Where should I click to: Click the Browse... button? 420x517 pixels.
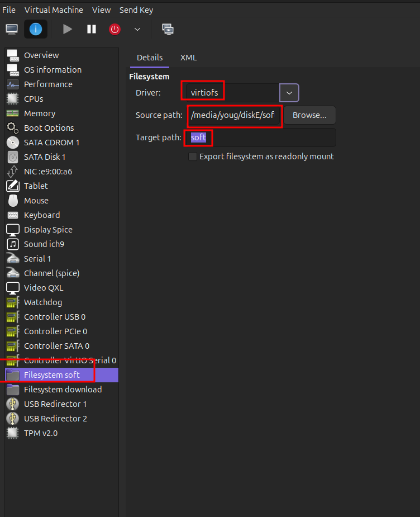coord(309,115)
